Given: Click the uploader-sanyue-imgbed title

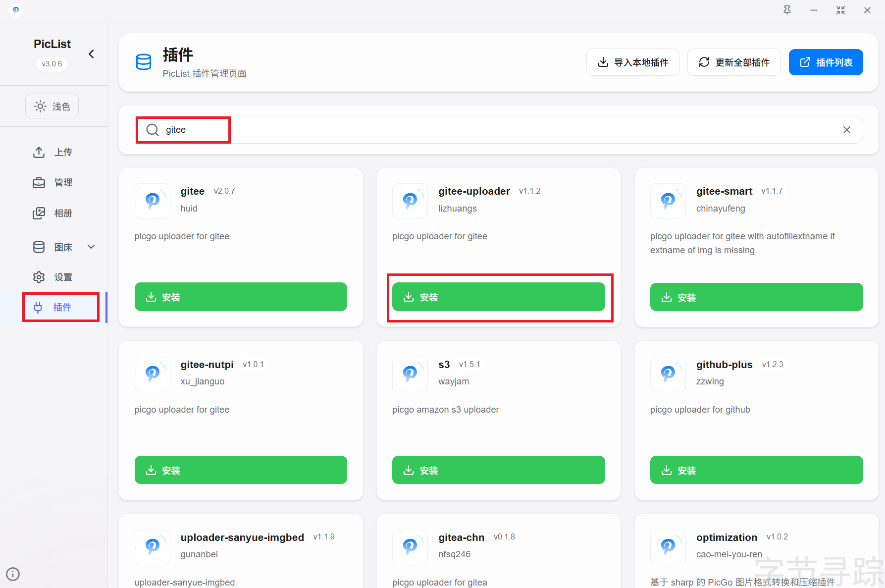Looking at the screenshot, I should pyautogui.click(x=242, y=537).
